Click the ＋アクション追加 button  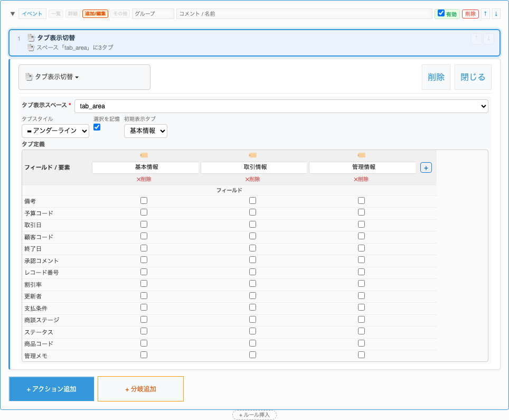[52, 389]
